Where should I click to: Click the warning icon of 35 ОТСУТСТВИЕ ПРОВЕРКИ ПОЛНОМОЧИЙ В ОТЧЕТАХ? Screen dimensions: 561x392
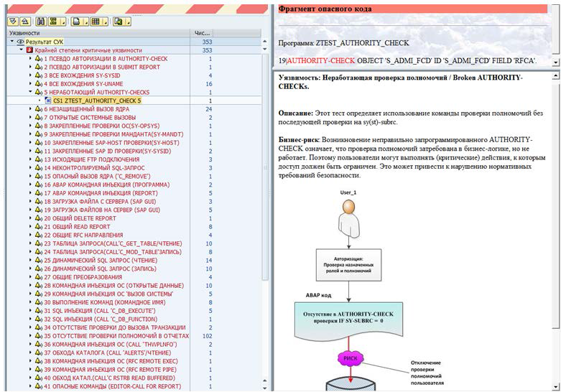click(39, 335)
